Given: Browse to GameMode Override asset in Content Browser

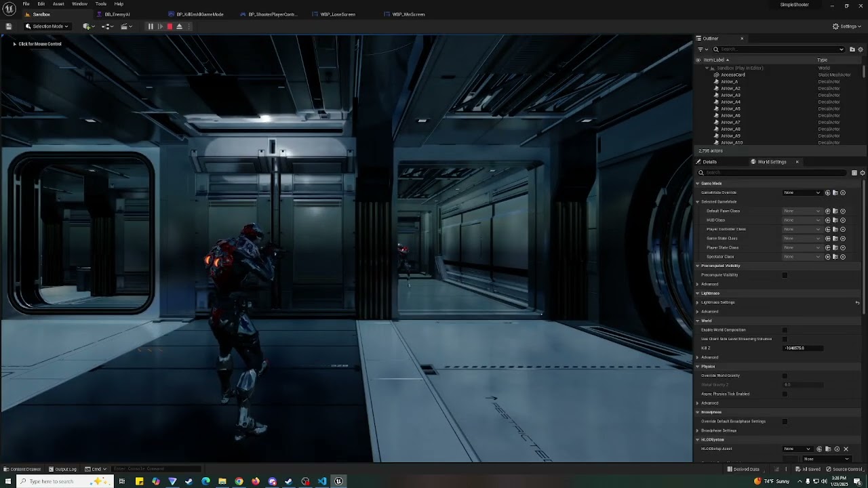Looking at the screenshot, I should point(835,192).
